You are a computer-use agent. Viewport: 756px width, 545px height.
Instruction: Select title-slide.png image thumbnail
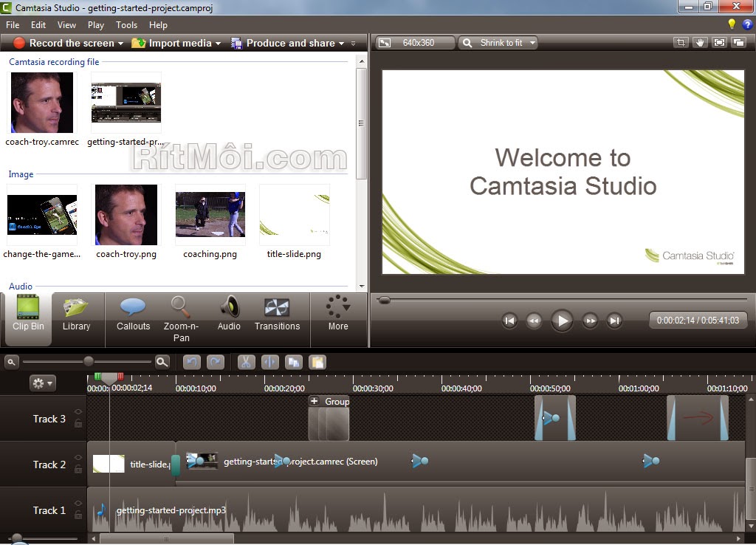tap(295, 215)
